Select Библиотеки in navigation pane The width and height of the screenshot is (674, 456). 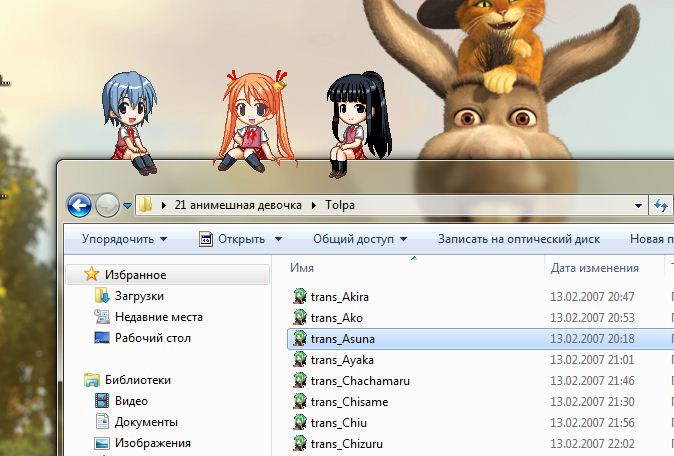click(138, 379)
